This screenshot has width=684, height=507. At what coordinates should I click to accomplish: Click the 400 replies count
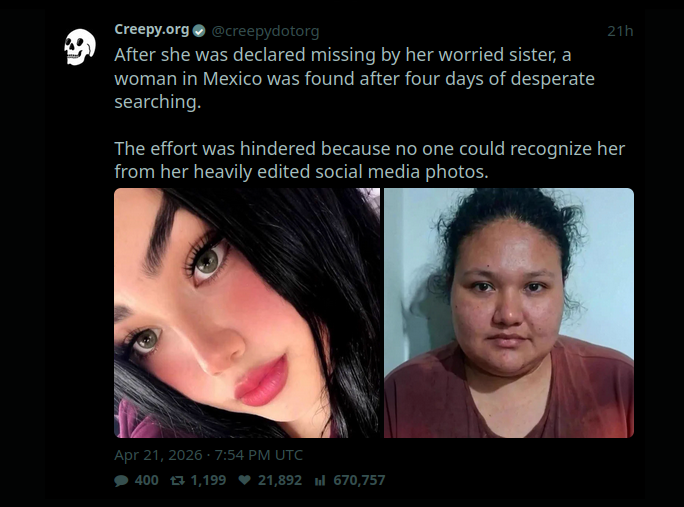[147, 480]
